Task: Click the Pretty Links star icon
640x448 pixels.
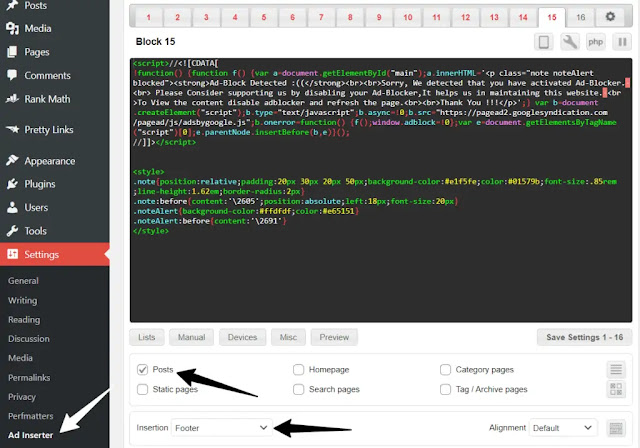Action: point(12,129)
